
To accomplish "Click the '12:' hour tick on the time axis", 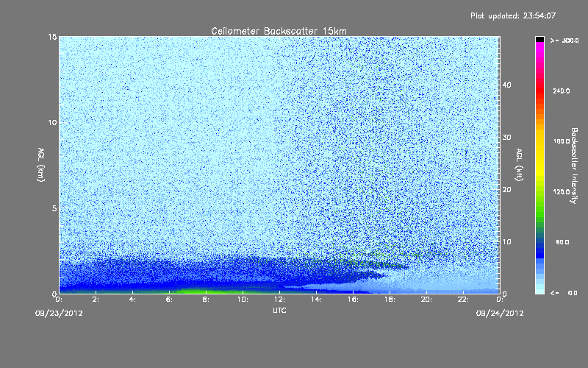I will click(x=279, y=300).
